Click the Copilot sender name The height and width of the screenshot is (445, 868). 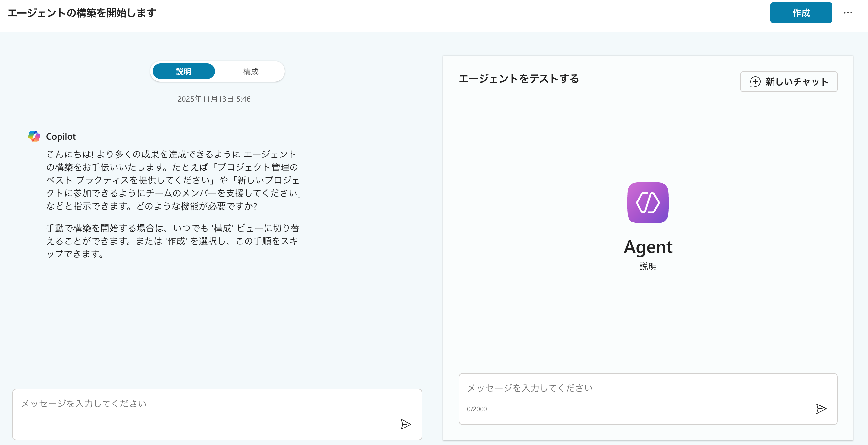pyautogui.click(x=61, y=137)
